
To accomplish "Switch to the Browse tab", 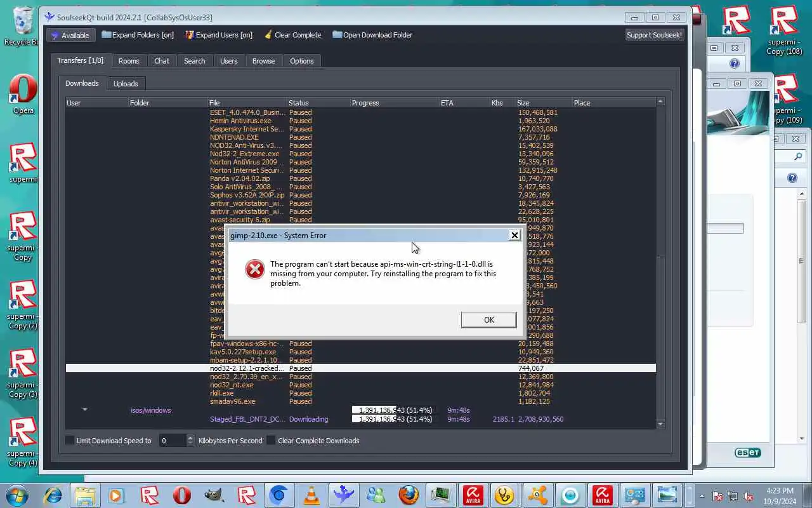I will 264,61.
